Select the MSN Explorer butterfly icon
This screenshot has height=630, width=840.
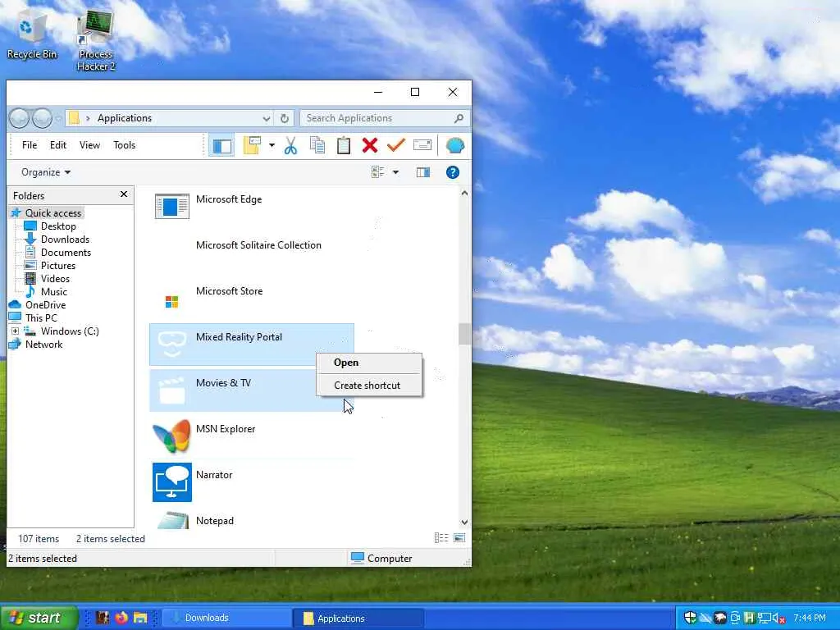(x=171, y=436)
